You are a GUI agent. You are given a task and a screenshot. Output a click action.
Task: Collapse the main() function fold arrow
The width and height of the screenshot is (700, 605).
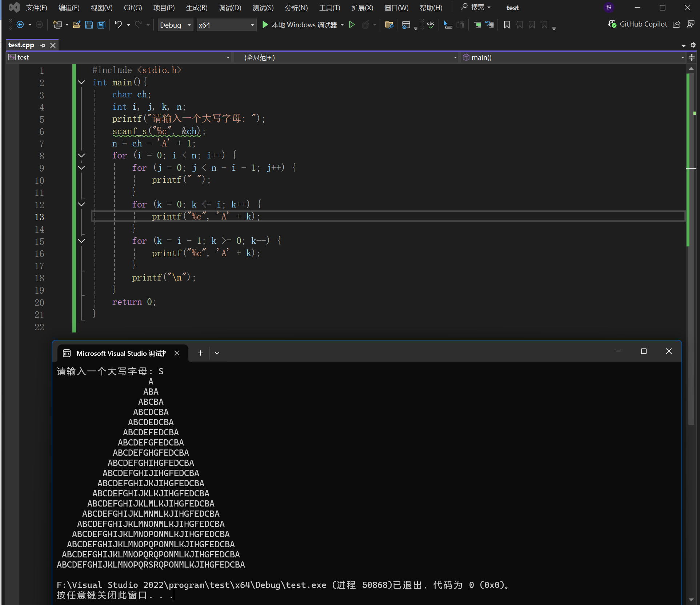pos(81,82)
